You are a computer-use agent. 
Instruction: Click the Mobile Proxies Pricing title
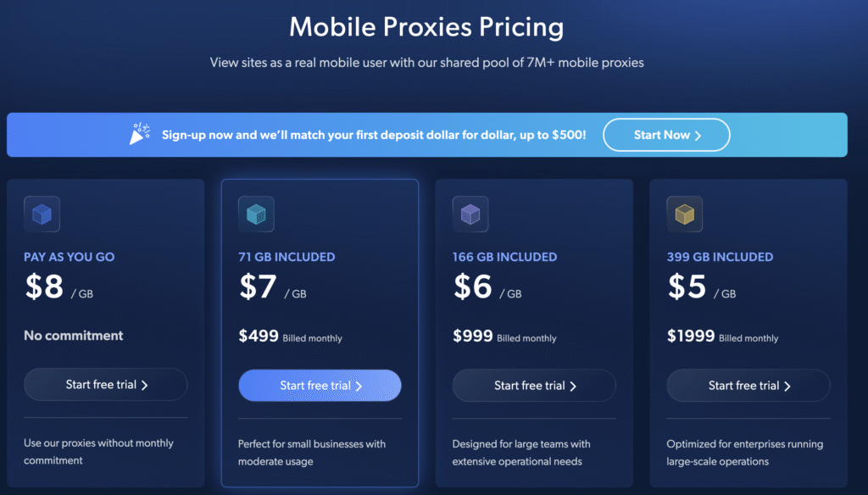click(x=426, y=27)
